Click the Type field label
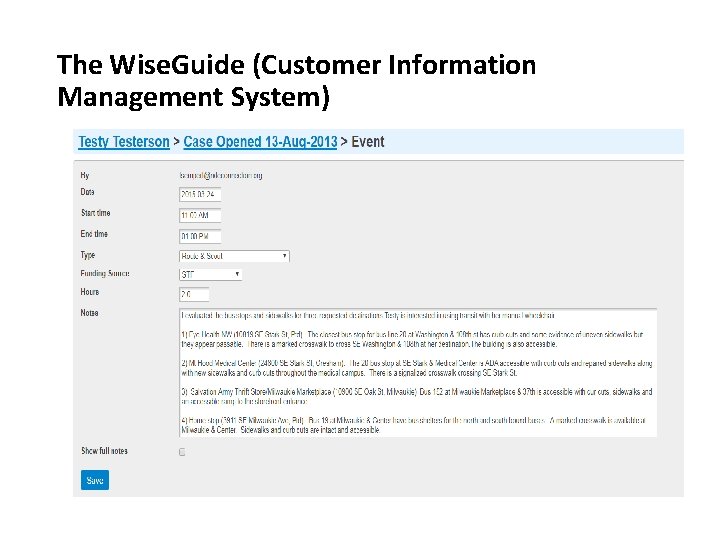The width and height of the screenshot is (720, 540). point(88,255)
